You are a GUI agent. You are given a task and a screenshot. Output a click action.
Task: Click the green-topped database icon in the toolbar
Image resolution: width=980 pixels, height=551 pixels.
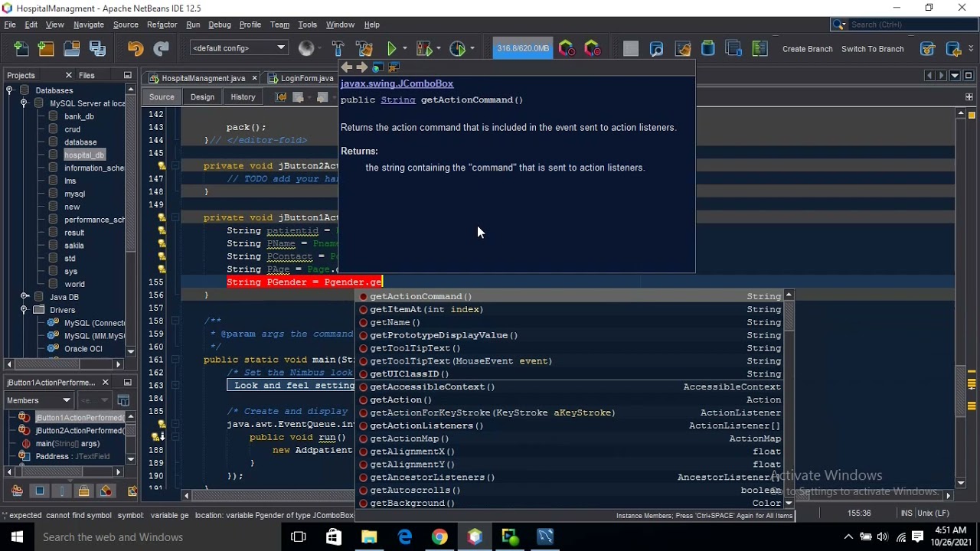(x=707, y=49)
